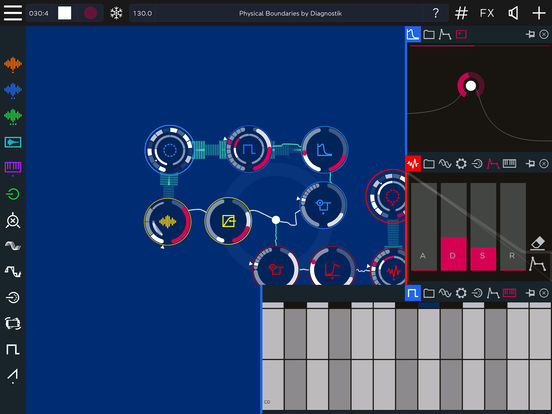The image size is (552, 414).
Task: Set the Decay D envelope bar
Action: point(453,226)
